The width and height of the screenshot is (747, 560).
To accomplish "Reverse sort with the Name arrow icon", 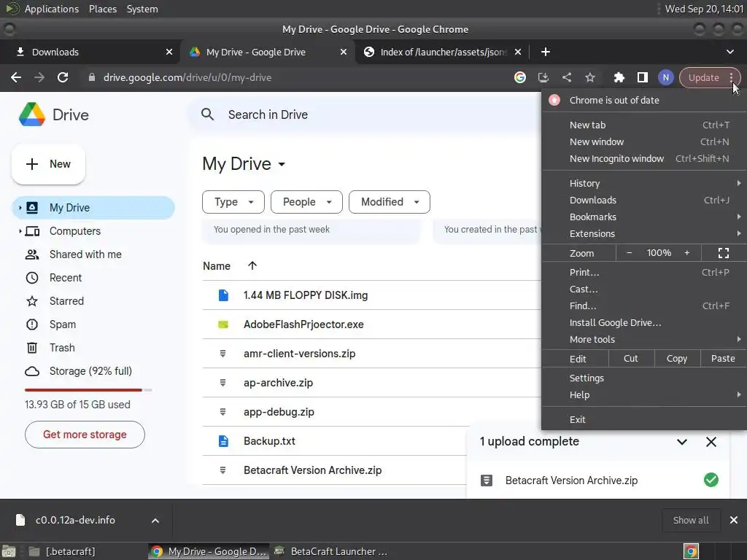I will click(252, 265).
